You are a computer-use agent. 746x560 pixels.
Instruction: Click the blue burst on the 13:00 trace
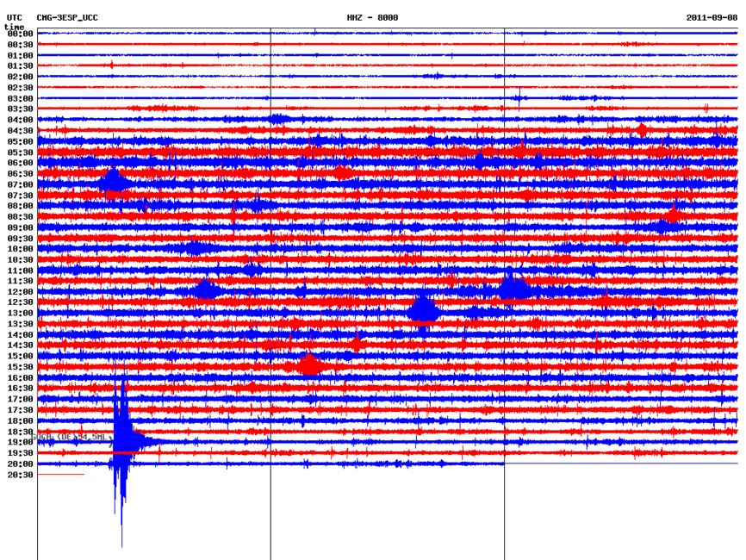(423, 311)
